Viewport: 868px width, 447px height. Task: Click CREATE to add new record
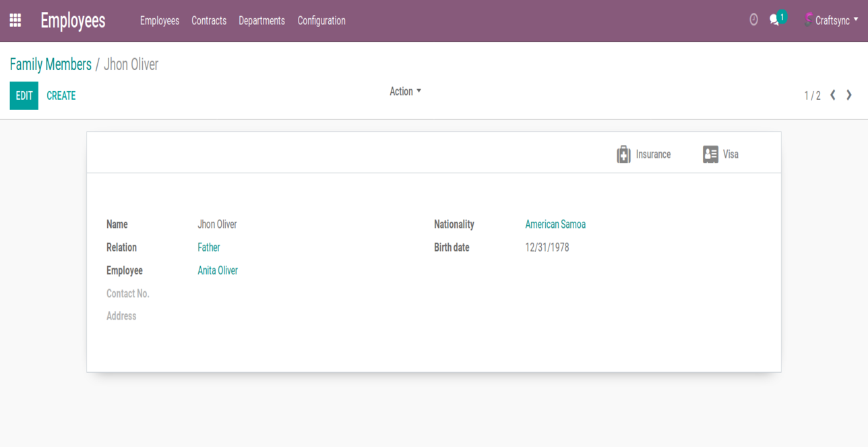click(x=61, y=96)
